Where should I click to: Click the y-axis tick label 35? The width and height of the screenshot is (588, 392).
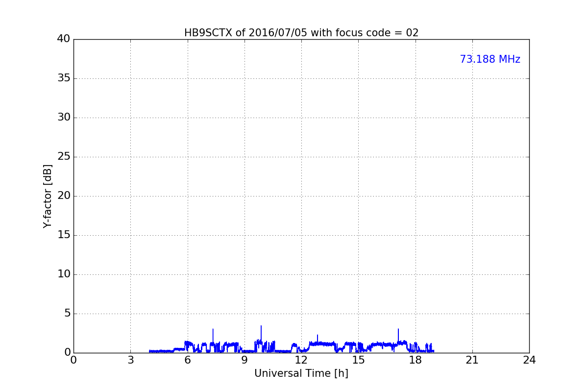tap(64, 78)
